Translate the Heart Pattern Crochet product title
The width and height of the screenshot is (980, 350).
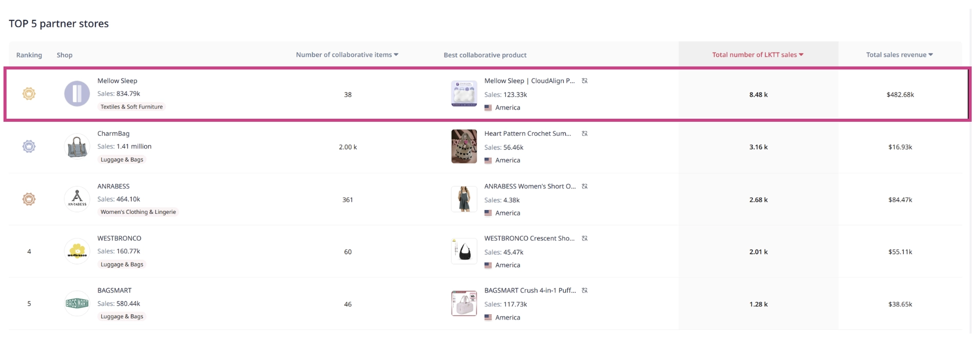tap(584, 134)
